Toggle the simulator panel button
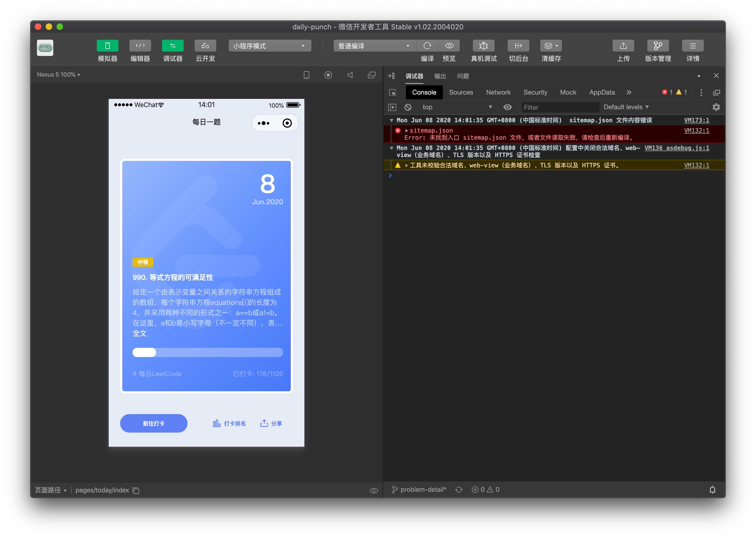Screen dimensions: 756x538 point(107,46)
